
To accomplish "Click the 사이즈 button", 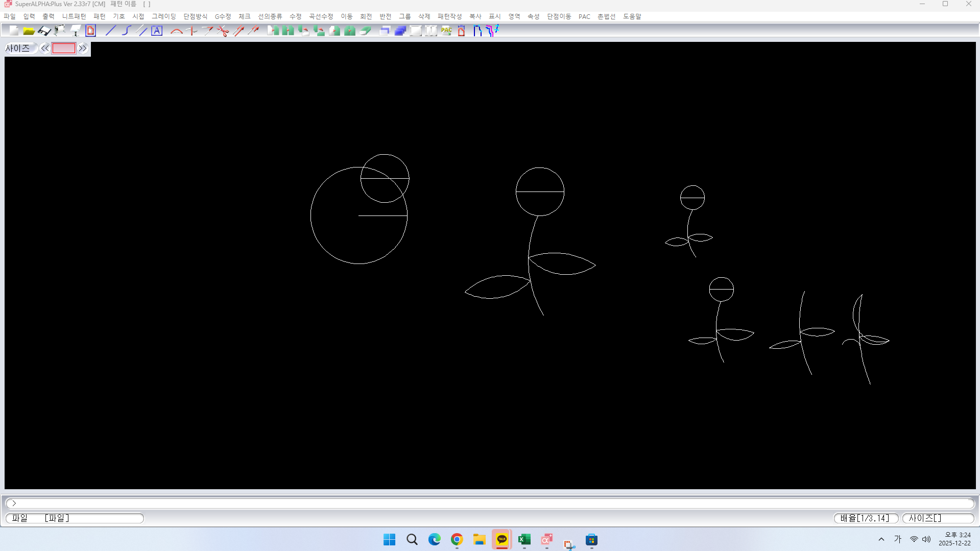I will [x=18, y=49].
